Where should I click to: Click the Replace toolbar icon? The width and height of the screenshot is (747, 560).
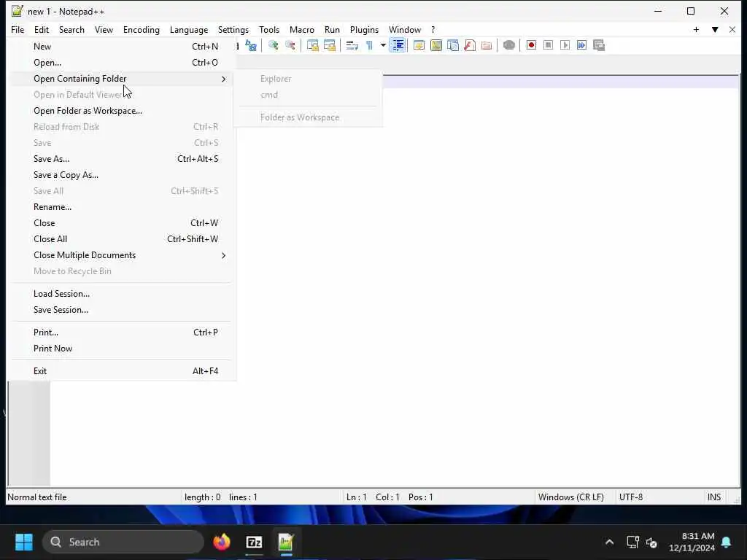tap(251, 45)
